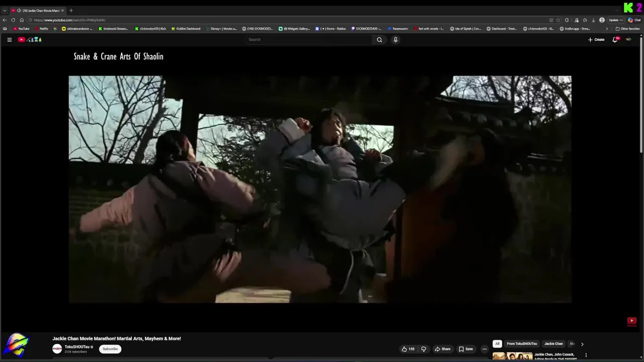Screen dimensions: 644x362
Task: Open Copilot Chat in browser toolbar
Action: click(x=633, y=20)
